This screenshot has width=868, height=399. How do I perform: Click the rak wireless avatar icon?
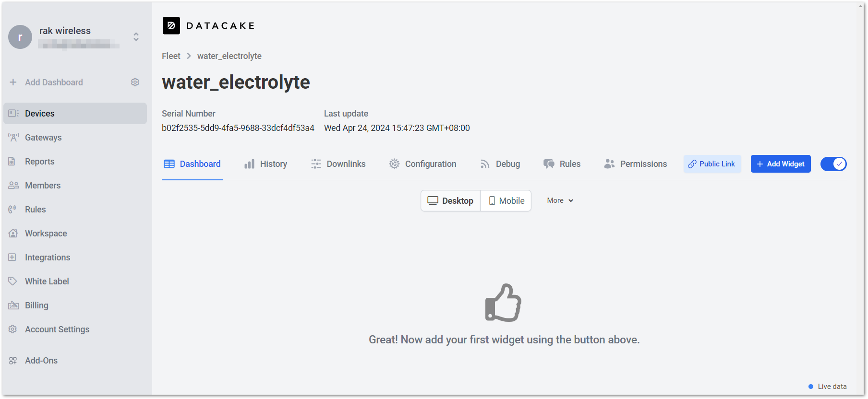(20, 37)
